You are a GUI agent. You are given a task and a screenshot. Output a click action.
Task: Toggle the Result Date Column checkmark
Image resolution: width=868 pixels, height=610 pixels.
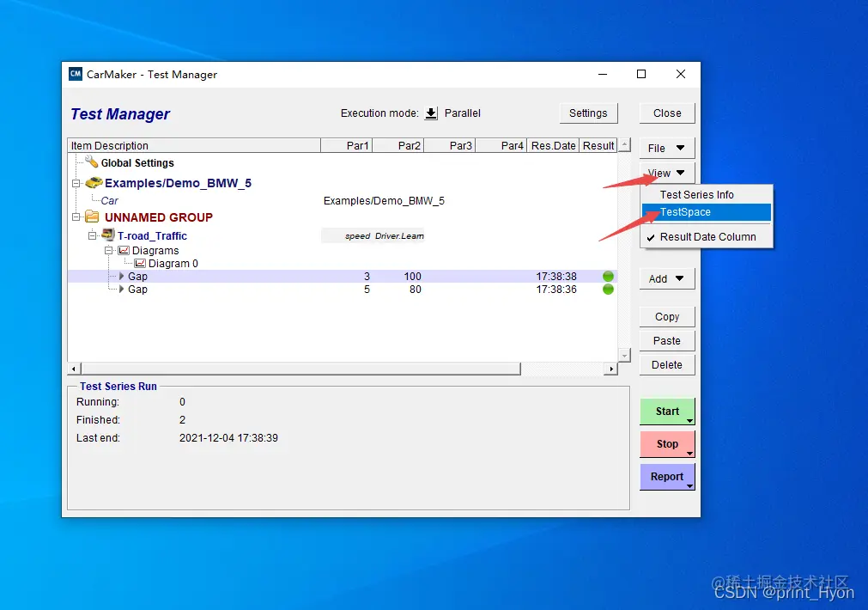click(651, 237)
